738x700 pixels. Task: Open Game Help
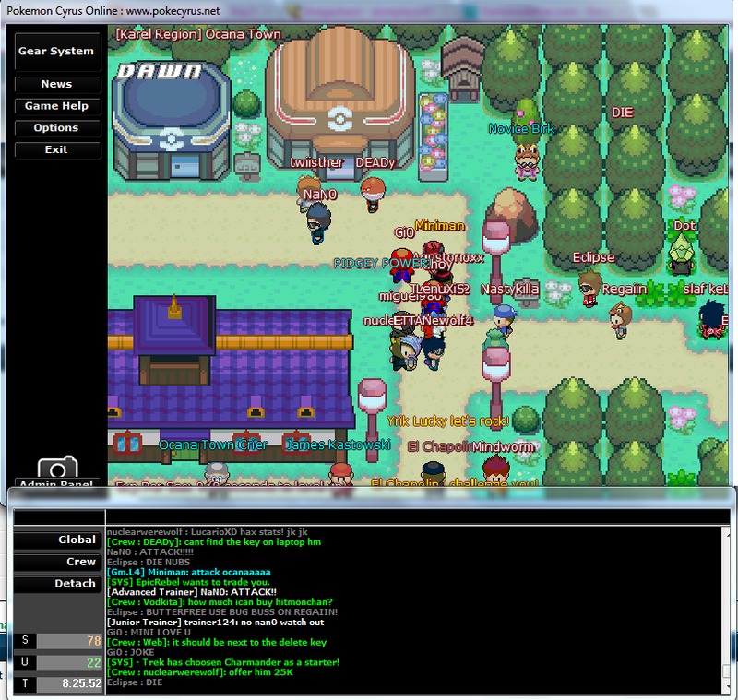click(57, 106)
